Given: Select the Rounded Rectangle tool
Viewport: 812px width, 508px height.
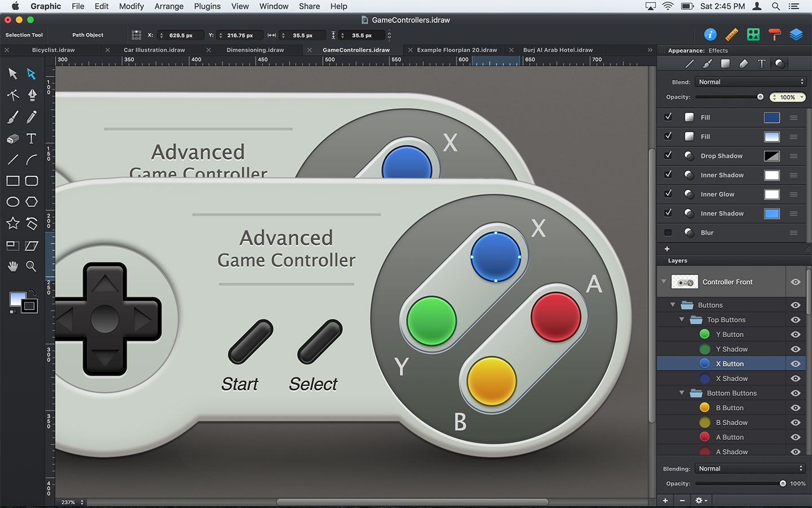Looking at the screenshot, I should [x=32, y=180].
